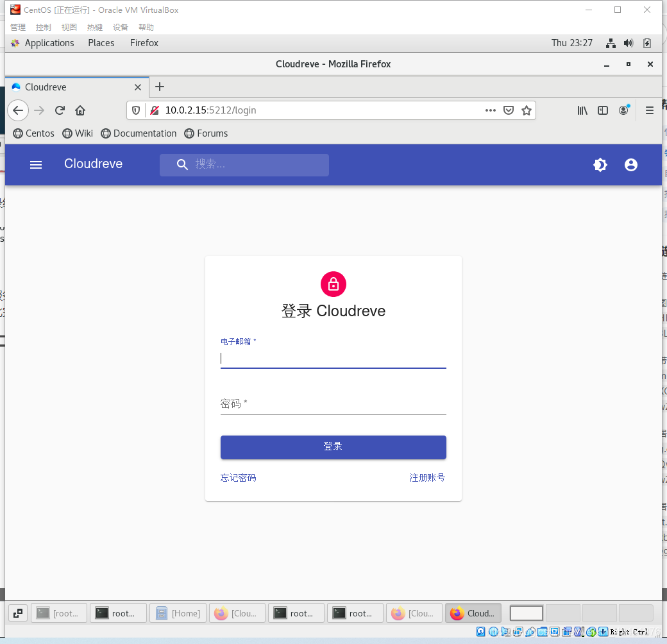
Task: Click the search magnifier icon in Cloudreve header
Action: point(182,165)
